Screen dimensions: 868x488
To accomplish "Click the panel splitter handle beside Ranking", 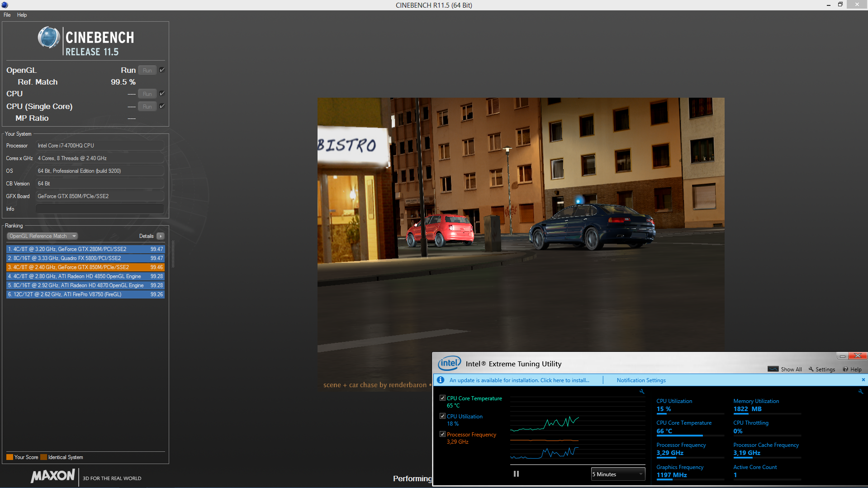I will [172, 254].
